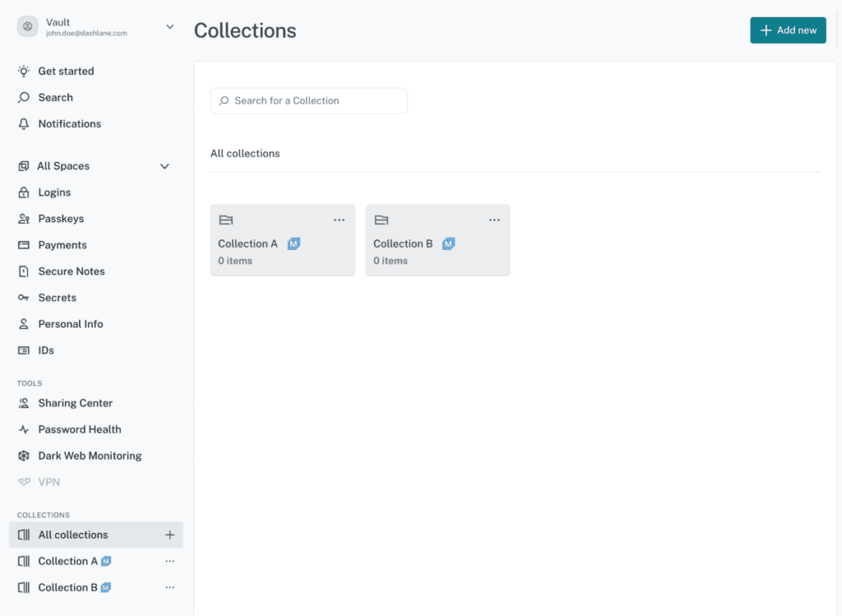Open the Collection A card options menu
The image size is (842, 616).
339,220
